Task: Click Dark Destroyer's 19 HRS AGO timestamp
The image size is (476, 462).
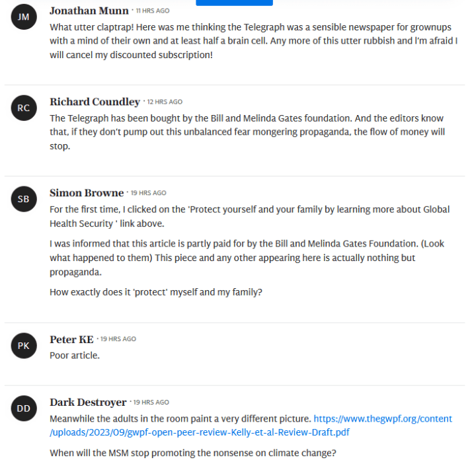Action: click(x=151, y=403)
